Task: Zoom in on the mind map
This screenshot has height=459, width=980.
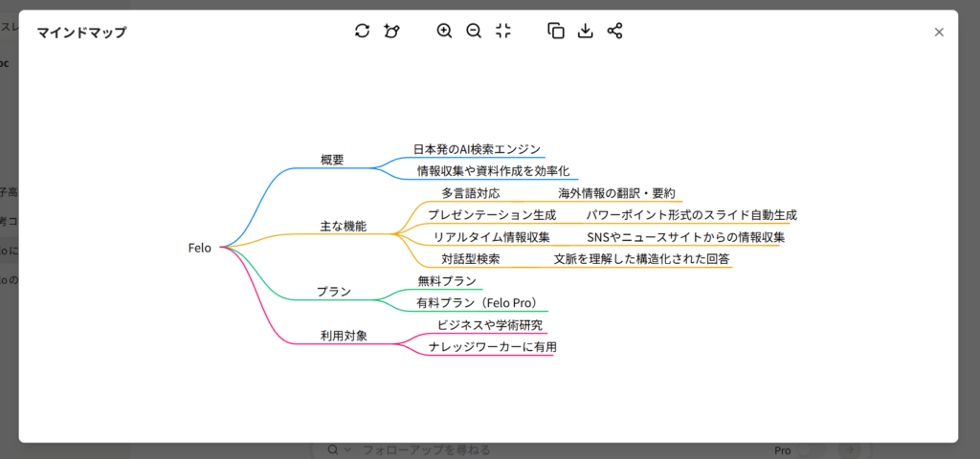Action: (x=444, y=31)
